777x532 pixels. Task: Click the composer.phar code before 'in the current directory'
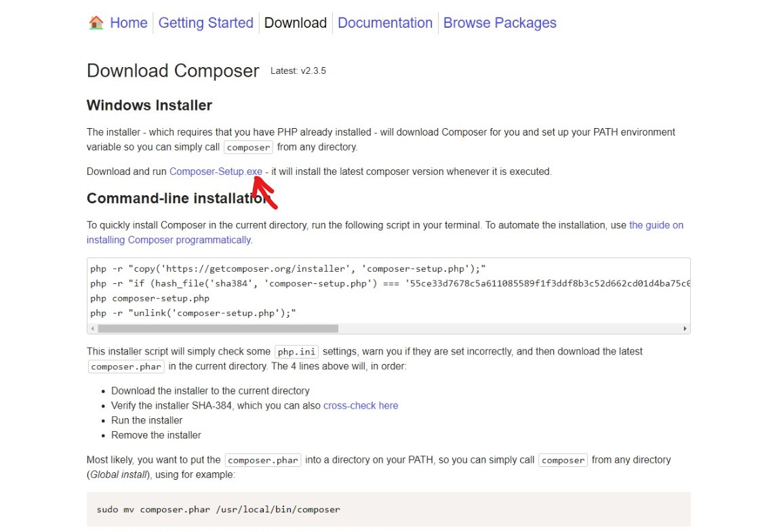click(x=126, y=367)
